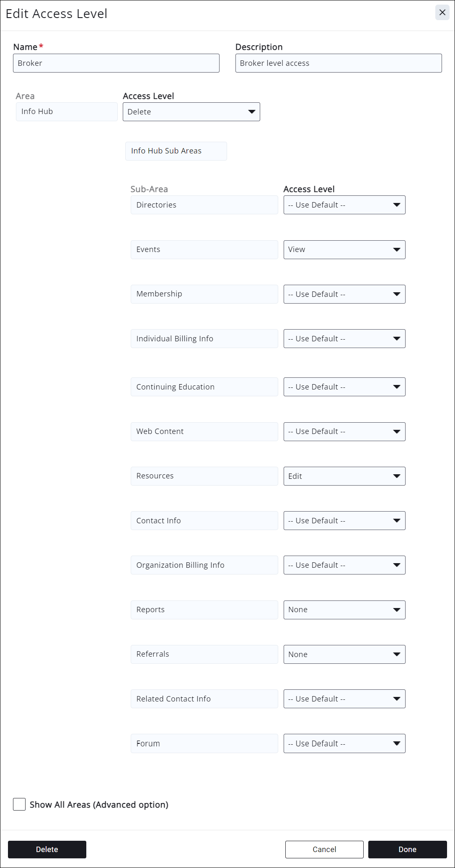The image size is (455, 868).
Task: Close the Edit Access Level dialog
Action: [x=442, y=13]
